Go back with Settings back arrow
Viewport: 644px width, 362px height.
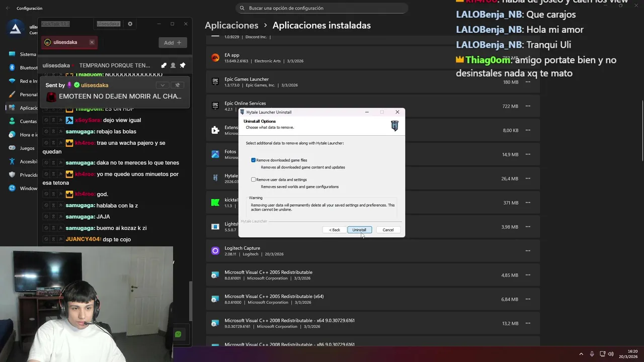click(x=8, y=9)
